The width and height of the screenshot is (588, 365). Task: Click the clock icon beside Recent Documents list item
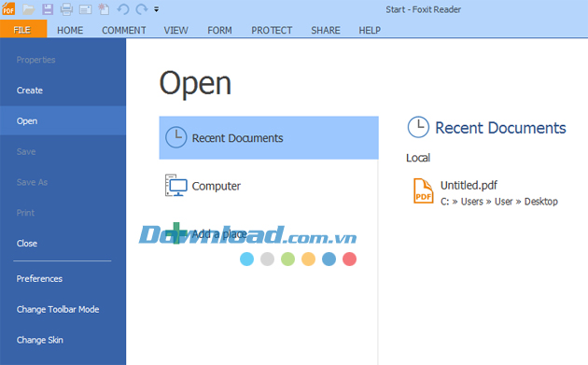[x=175, y=137]
